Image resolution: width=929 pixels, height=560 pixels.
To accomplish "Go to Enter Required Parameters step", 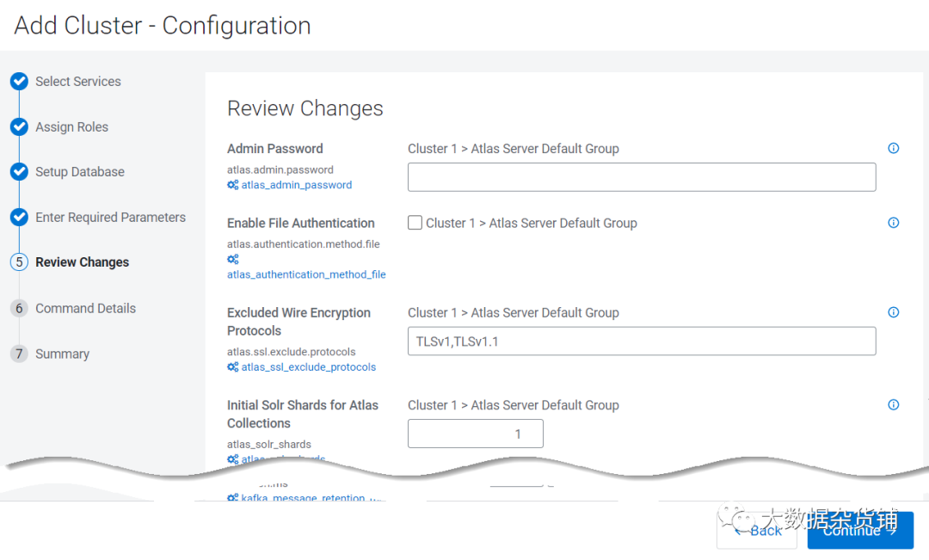I will click(110, 217).
